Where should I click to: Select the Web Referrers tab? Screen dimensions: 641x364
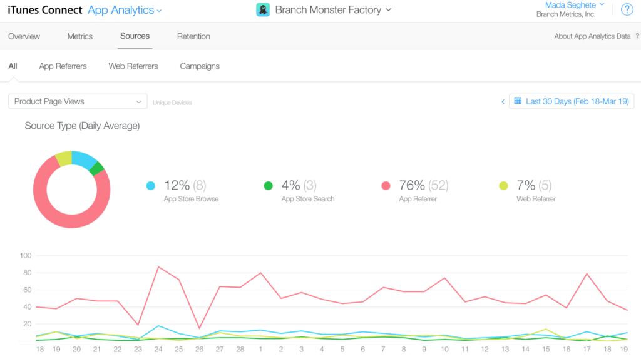pyautogui.click(x=133, y=66)
